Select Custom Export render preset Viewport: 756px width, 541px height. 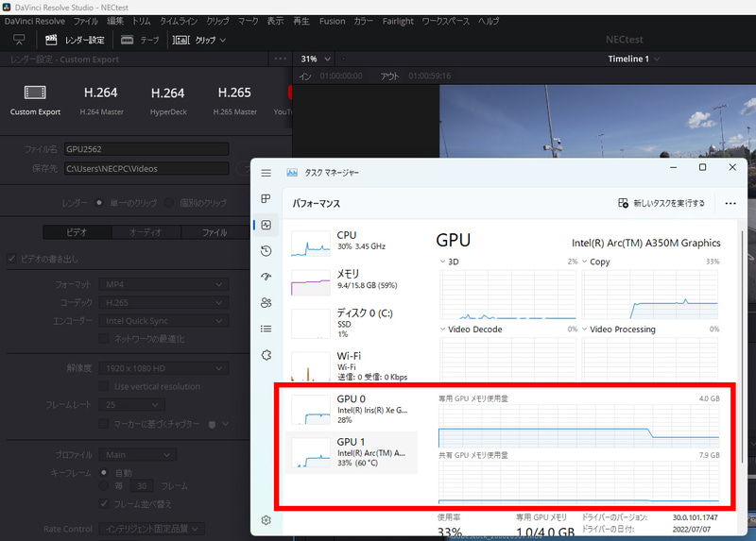pos(35,100)
